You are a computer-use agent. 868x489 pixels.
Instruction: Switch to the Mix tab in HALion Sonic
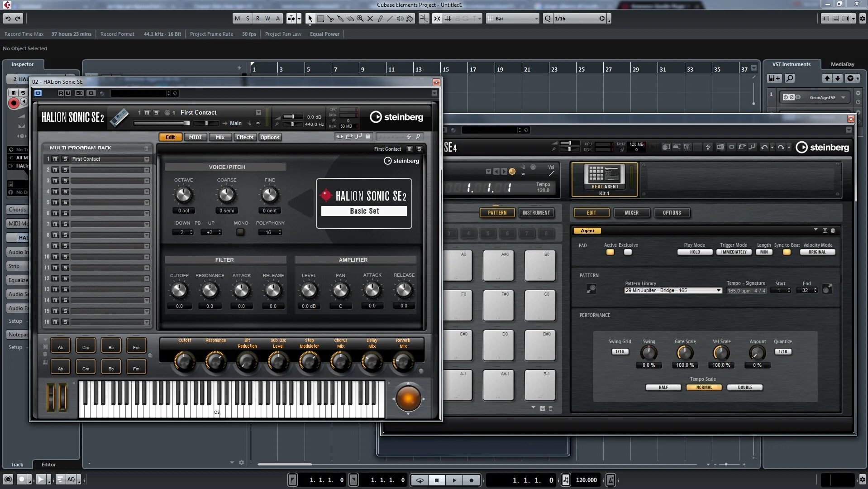(220, 137)
